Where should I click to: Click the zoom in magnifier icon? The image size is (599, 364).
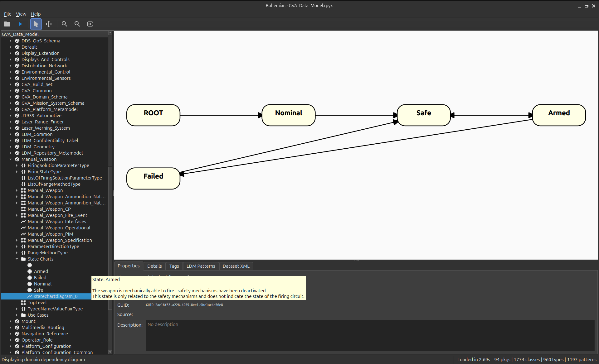tap(64, 24)
